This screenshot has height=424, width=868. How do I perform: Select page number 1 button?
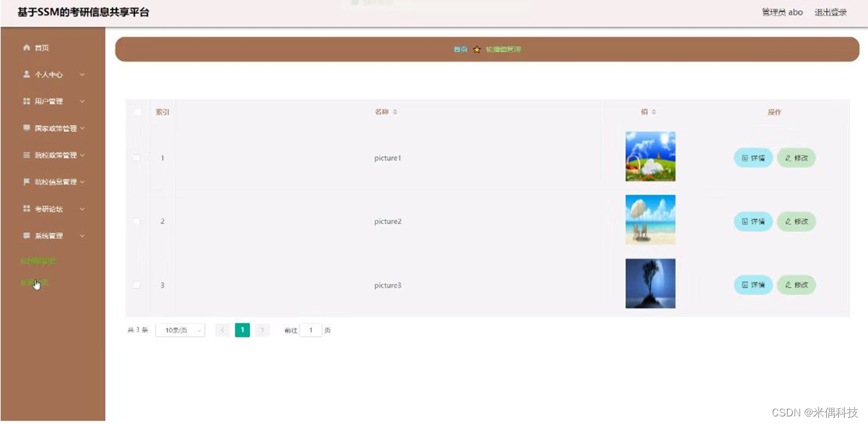tap(242, 330)
